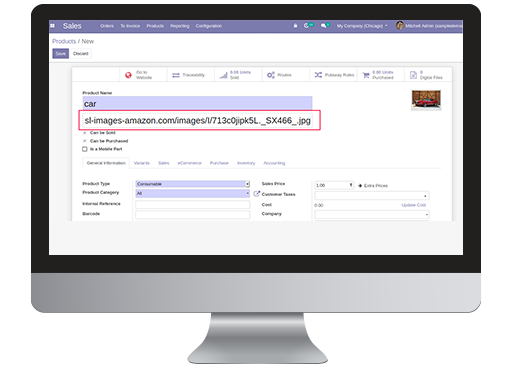
Task: Switch to the Sales tab
Action: (164, 163)
